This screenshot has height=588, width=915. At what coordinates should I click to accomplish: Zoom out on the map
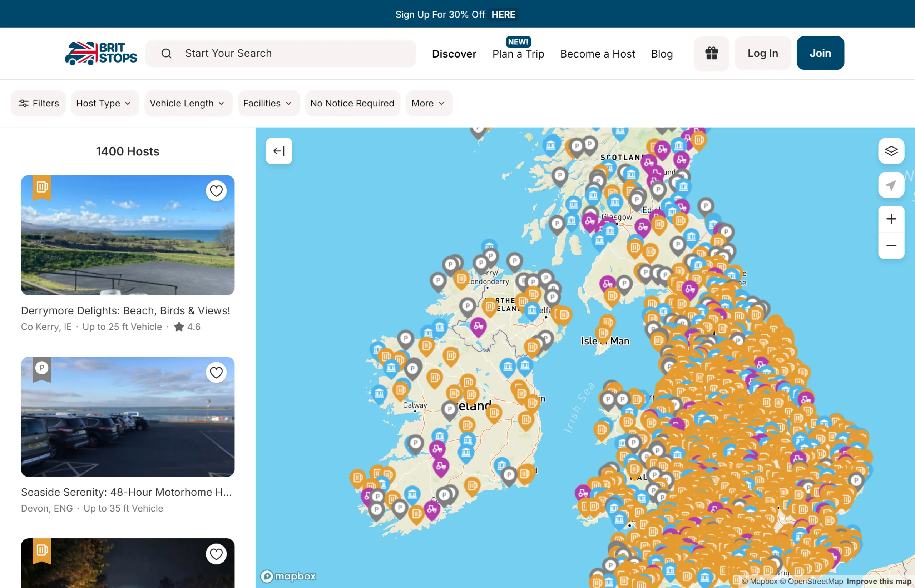coord(891,245)
